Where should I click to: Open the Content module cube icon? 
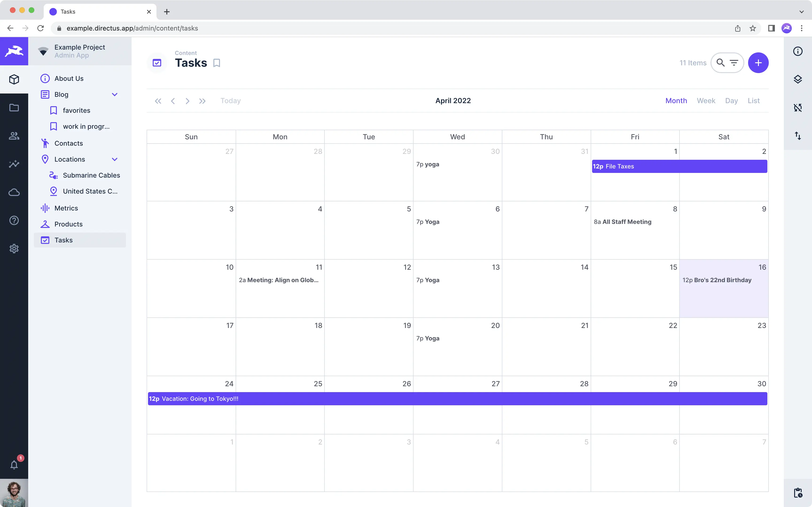pos(14,79)
